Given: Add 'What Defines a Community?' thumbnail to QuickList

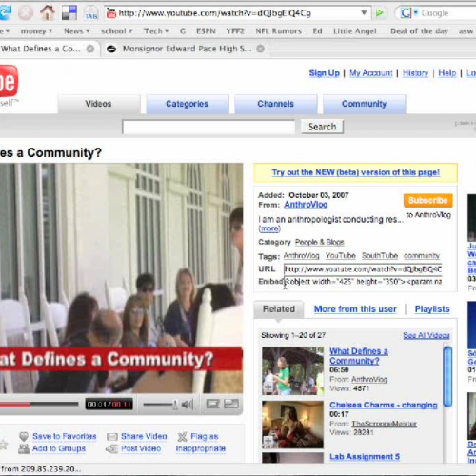Looking at the screenshot, I should (x=268, y=387).
